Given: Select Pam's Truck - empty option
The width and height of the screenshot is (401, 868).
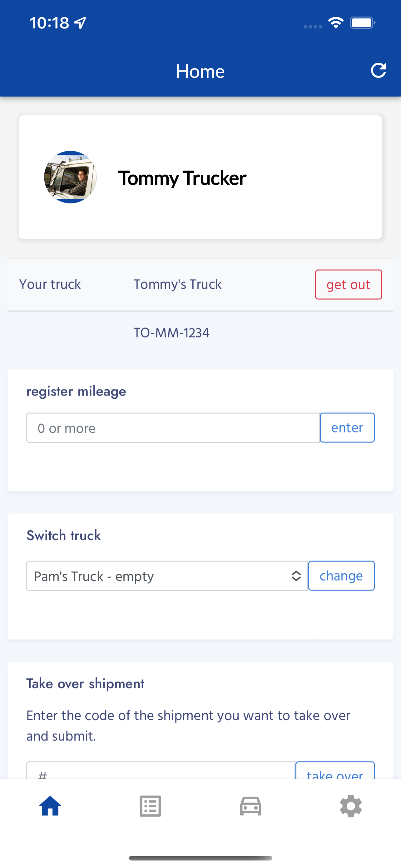Looking at the screenshot, I should tap(94, 576).
